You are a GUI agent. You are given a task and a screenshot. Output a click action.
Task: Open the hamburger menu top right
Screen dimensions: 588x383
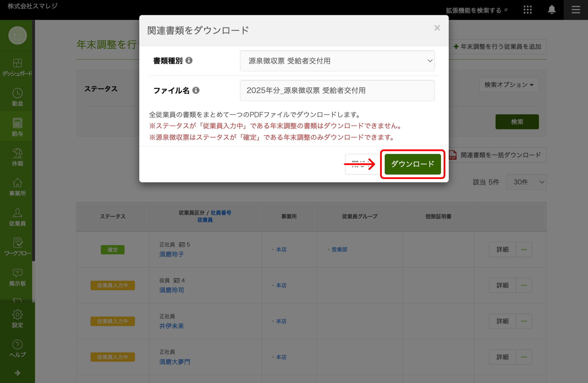pos(576,9)
